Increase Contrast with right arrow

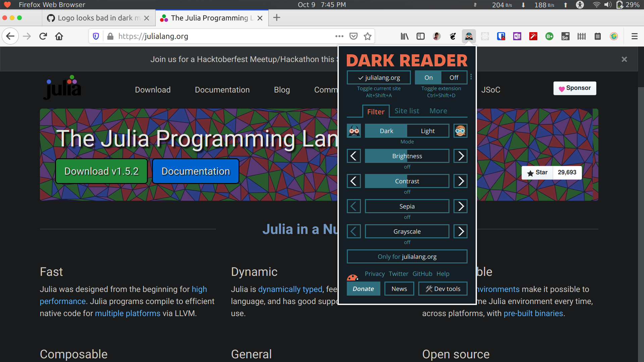(461, 181)
